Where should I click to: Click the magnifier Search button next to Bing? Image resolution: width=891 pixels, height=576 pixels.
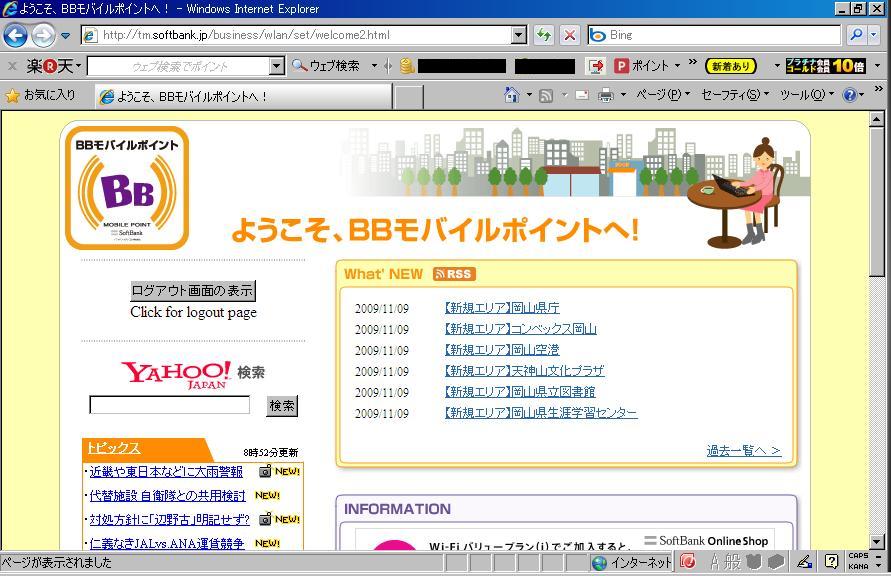click(x=856, y=35)
